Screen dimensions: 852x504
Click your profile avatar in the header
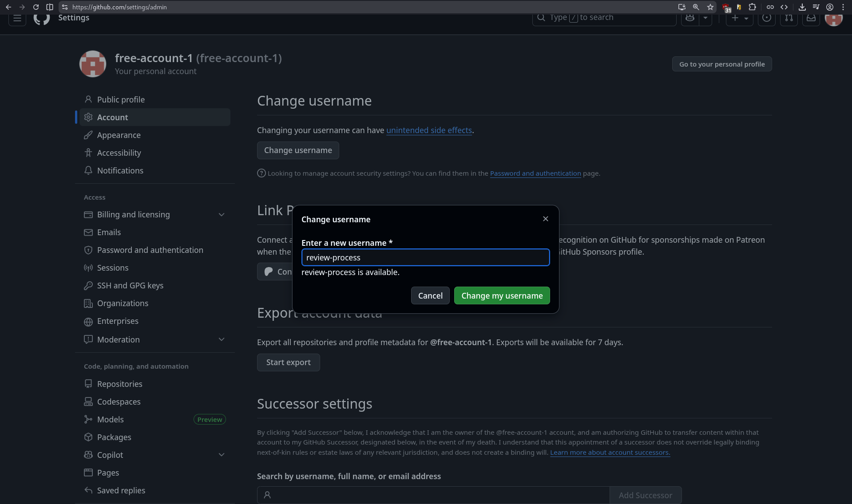833,18
